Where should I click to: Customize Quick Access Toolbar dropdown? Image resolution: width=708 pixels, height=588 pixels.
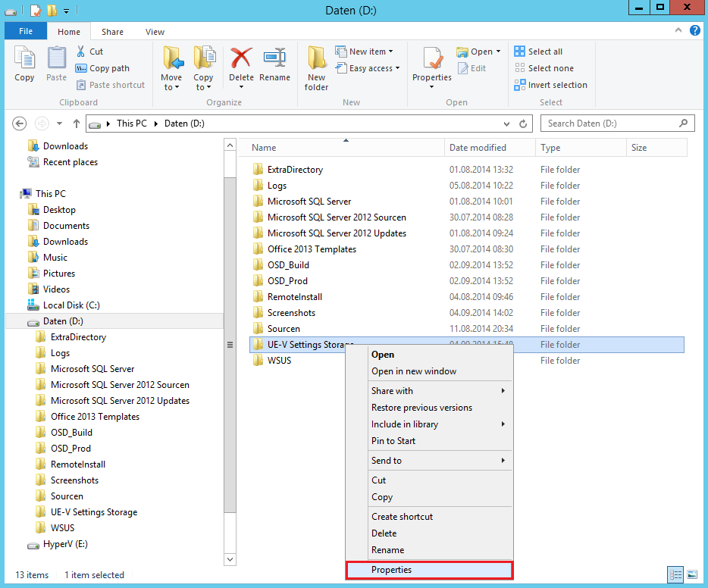pos(67,11)
